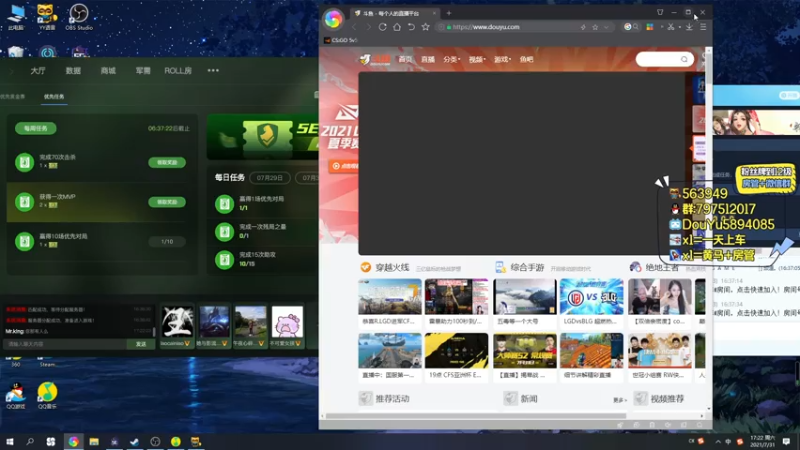The image size is (800, 450).
Task: Reload the Douyu page in browser
Action: point(382,27)
